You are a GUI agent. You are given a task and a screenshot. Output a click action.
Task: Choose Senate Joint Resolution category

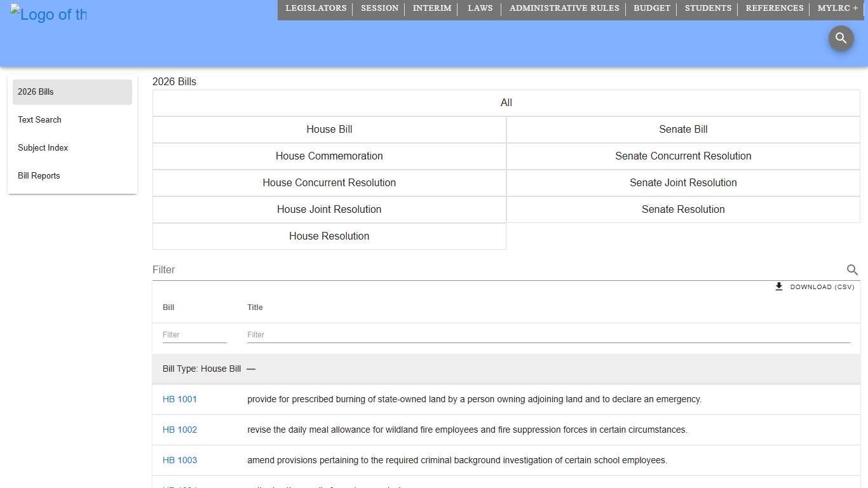click(683, 183)
